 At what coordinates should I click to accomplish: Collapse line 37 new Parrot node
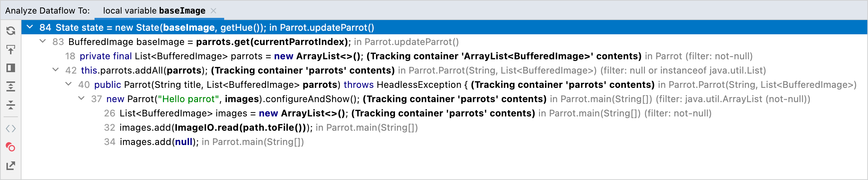point(81,99)
